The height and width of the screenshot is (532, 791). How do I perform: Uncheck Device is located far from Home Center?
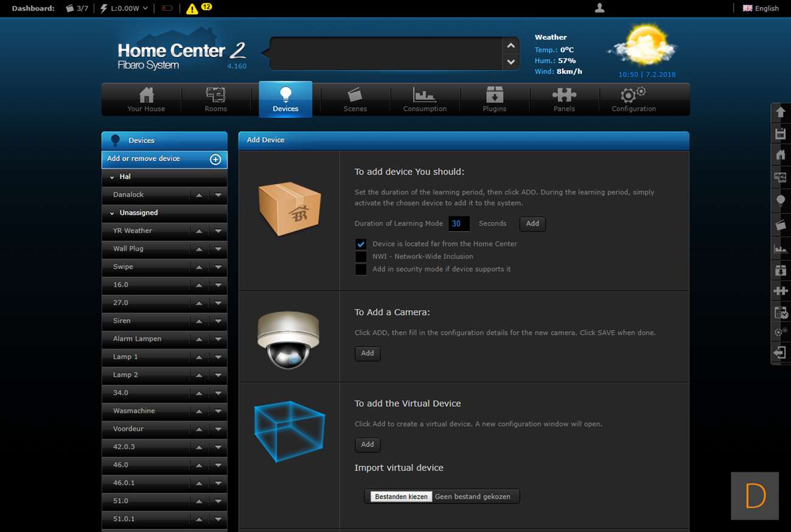[x=361, y=244]
